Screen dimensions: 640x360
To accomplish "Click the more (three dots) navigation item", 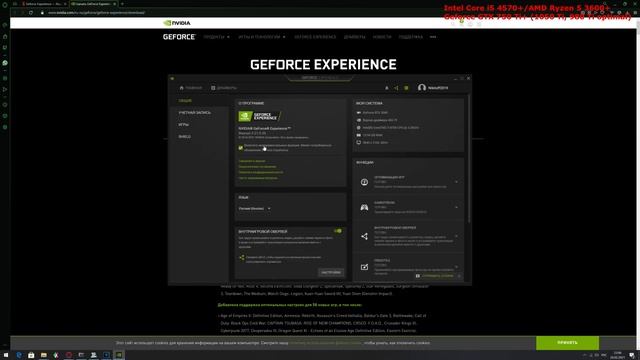I will (433, 37).
